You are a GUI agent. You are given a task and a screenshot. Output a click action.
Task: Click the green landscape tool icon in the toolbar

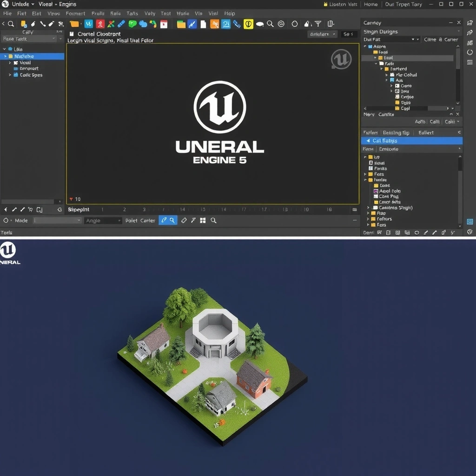(x=132, y=24)
